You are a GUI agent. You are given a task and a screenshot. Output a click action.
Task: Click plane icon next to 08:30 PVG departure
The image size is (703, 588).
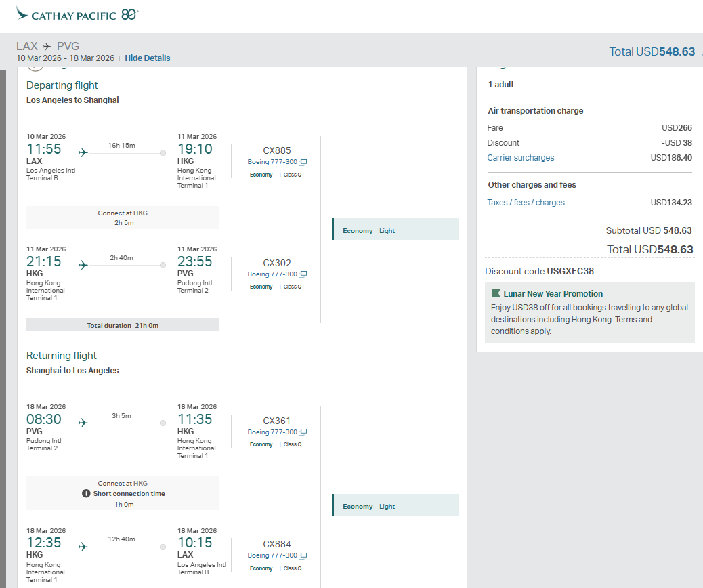(83, 423)
